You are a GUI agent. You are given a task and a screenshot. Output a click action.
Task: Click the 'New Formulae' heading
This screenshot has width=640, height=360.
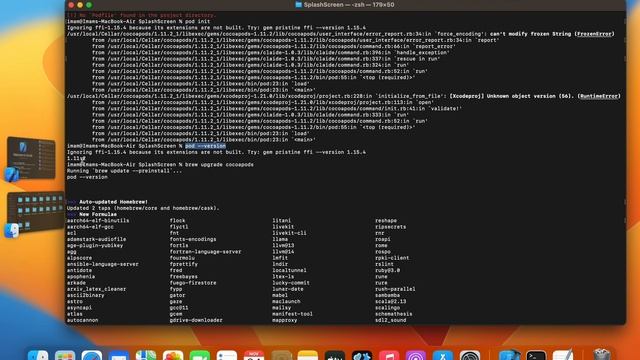(98, 214)
